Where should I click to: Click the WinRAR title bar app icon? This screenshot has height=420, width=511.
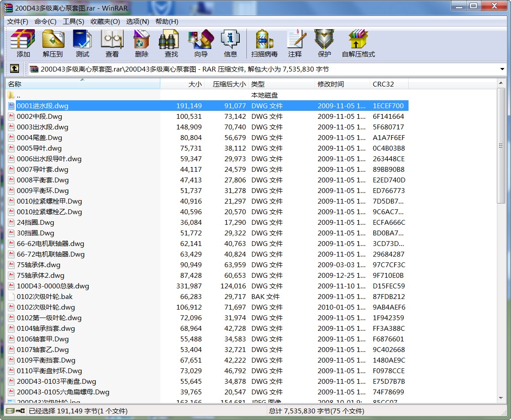(x=8, y=8)
